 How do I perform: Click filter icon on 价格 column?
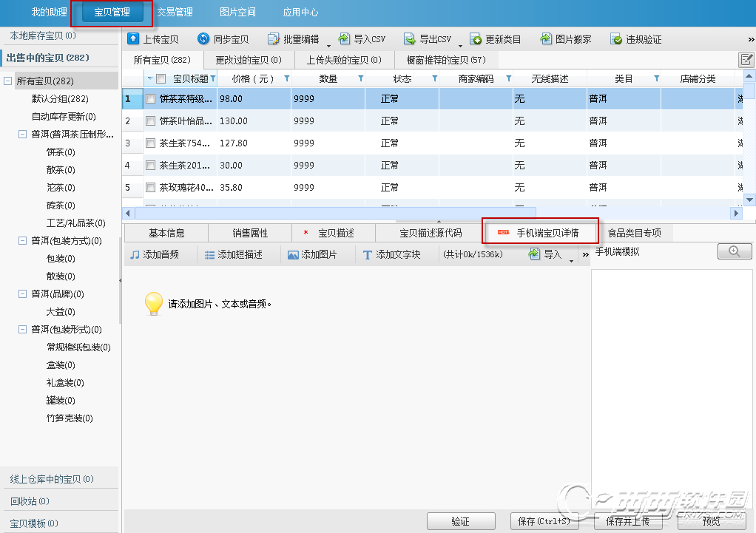coord(287,78)
